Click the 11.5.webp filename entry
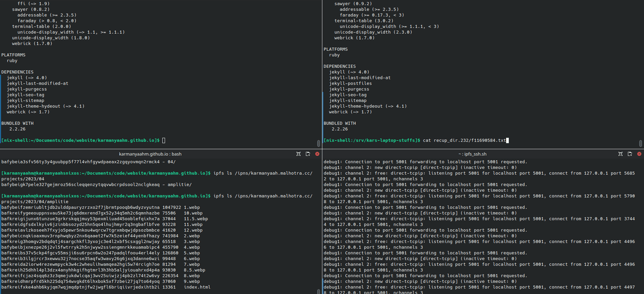The width and height of the screenshot is (644, 294). click(196, 219)
